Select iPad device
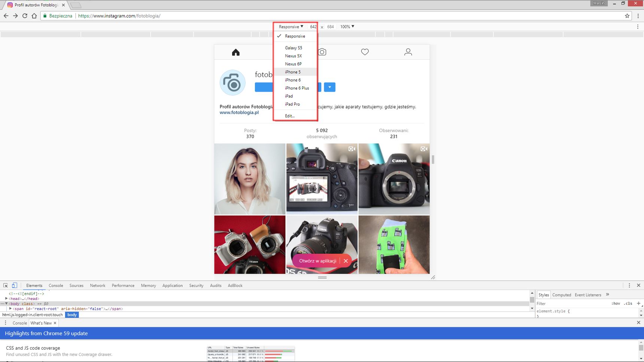The image size is (644, 362). click(x=295, y=96)
